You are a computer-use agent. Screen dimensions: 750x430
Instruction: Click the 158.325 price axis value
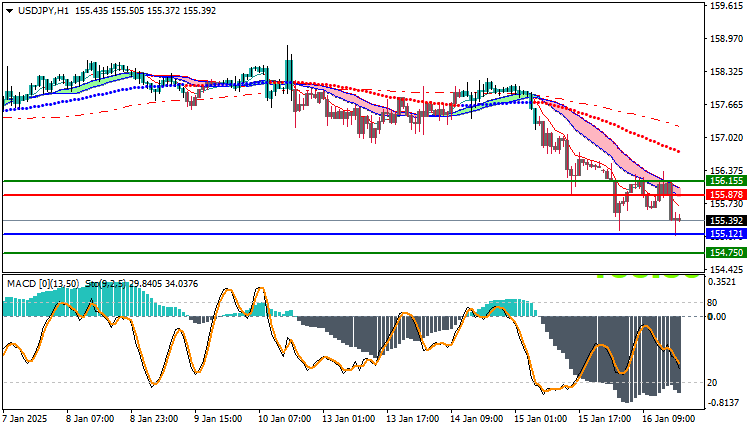click(x=727, y=72)
